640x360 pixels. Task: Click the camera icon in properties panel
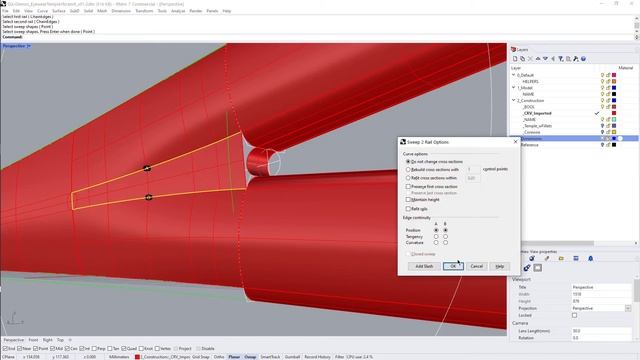[x=531, y=258]
